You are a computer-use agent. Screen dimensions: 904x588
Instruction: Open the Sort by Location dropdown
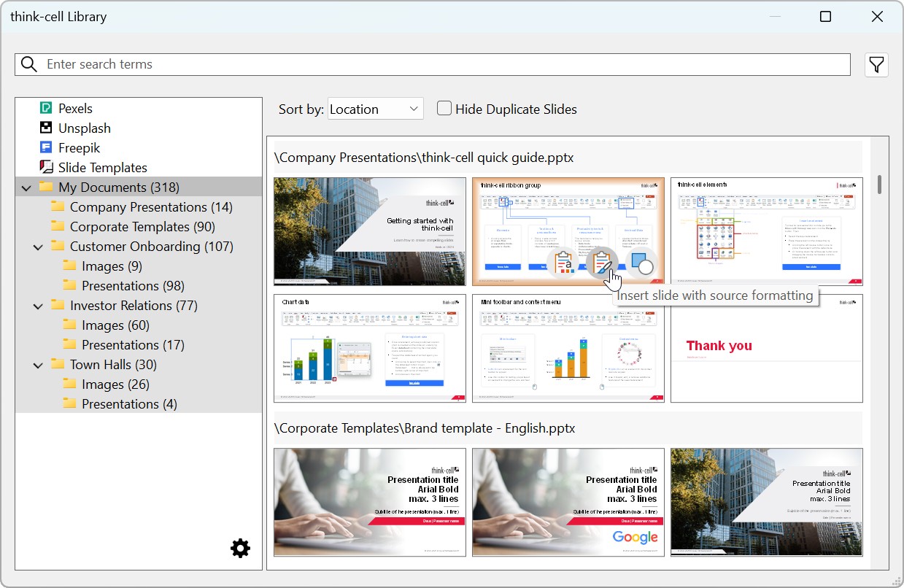[375, 109]
